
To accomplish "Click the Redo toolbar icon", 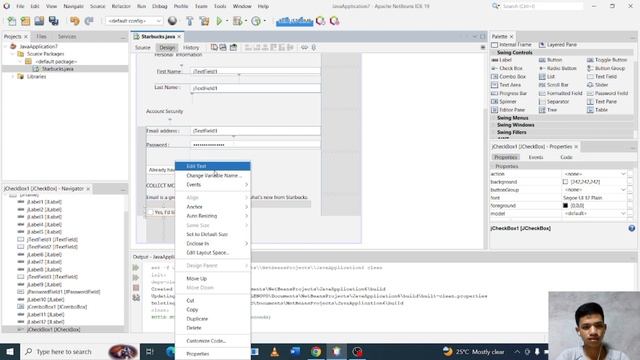I will click(89, 21).
